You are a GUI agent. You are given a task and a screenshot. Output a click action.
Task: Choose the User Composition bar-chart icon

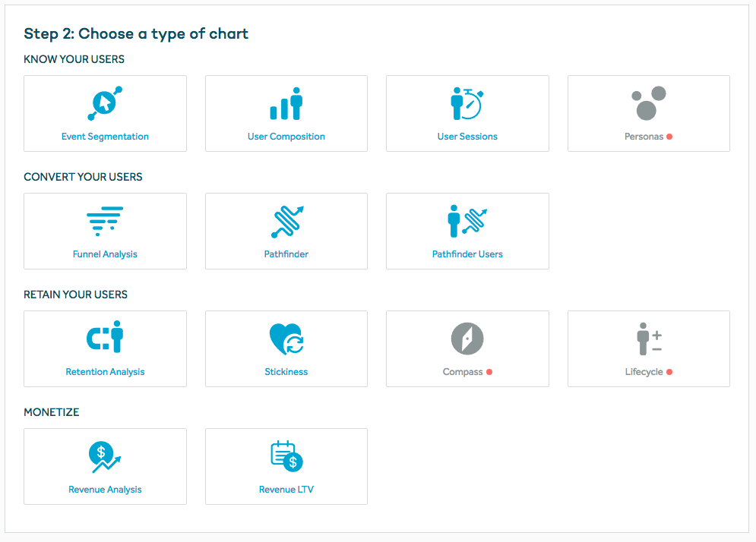click(286, 103)
